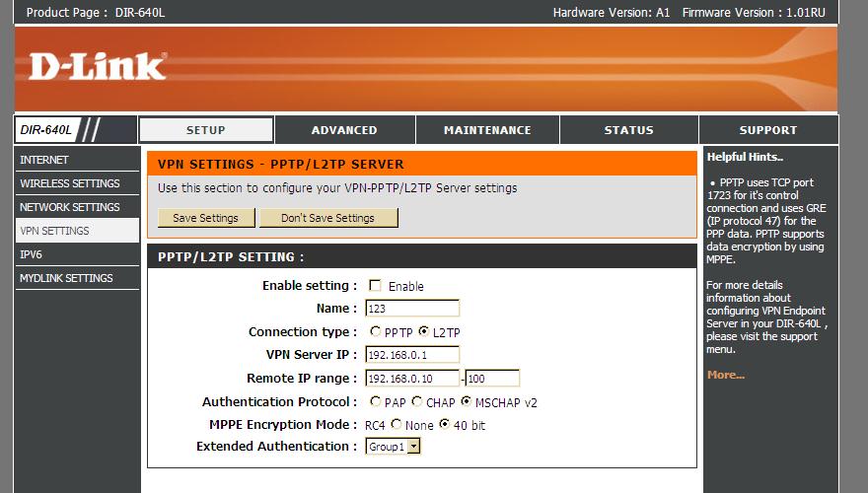Choose MSCHAP v2 authentication protocol
868x493 pixels.
click(467, 401)
